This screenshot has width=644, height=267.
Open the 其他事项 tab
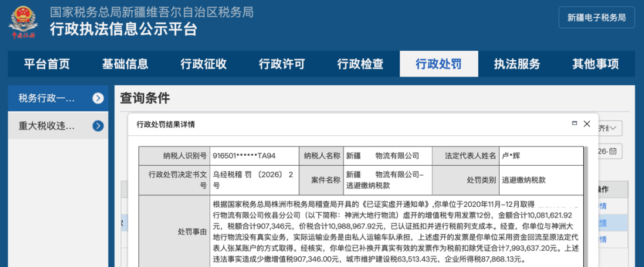coord(595,64)
